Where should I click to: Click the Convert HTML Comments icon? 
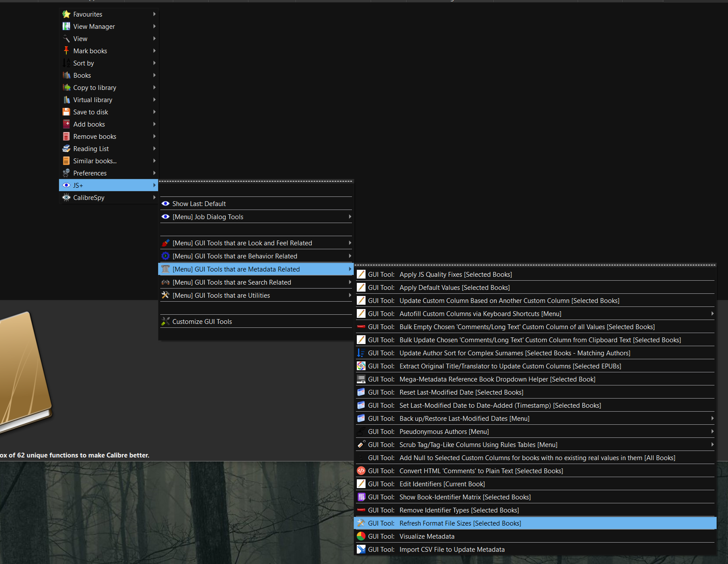pyautogui.click(x=361, y=471)
